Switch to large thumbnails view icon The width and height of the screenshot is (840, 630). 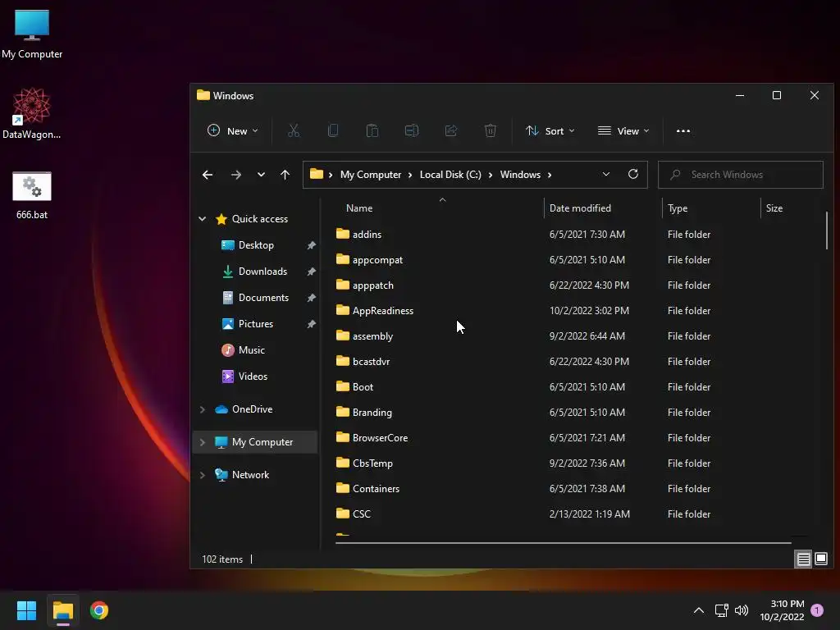(820, 559)
